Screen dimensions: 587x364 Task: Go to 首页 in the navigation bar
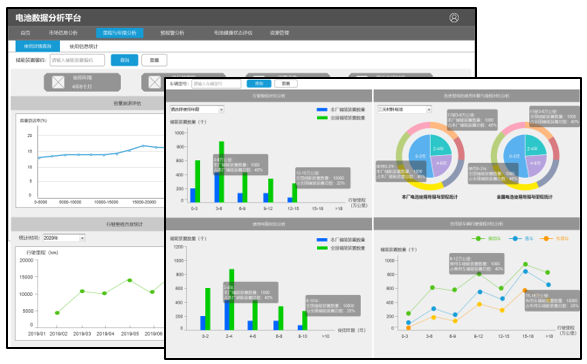point(25,33)
